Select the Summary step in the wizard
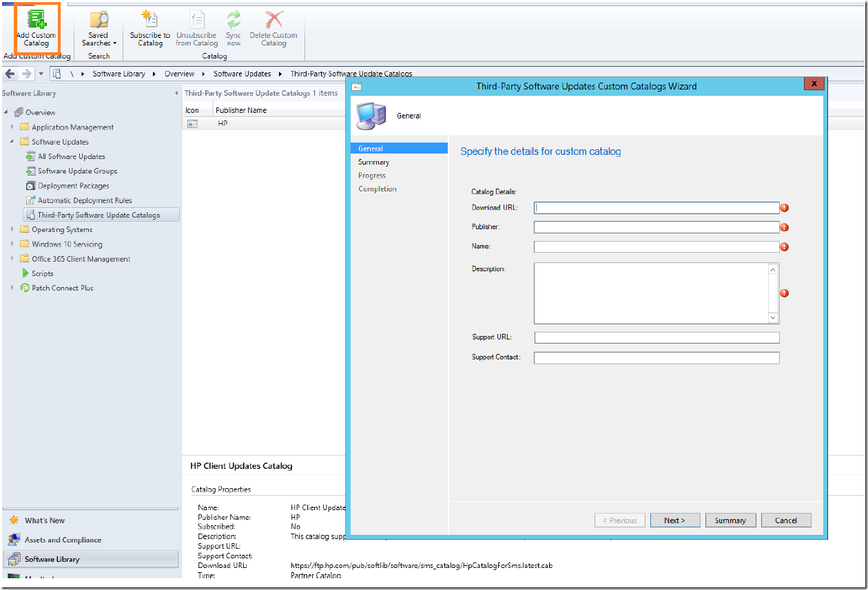The width and height of the screenshot is (868, 590). point(373,162)
